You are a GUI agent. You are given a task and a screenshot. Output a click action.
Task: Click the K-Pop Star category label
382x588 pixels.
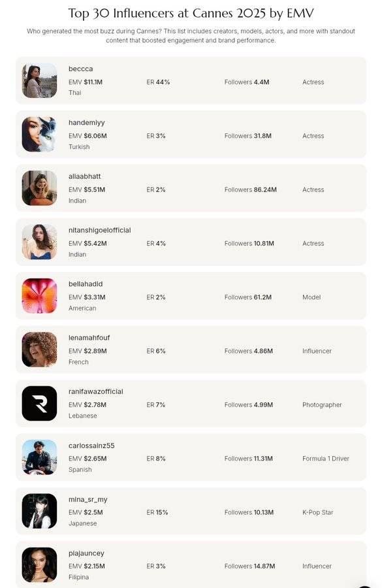[x=317, y=512]
